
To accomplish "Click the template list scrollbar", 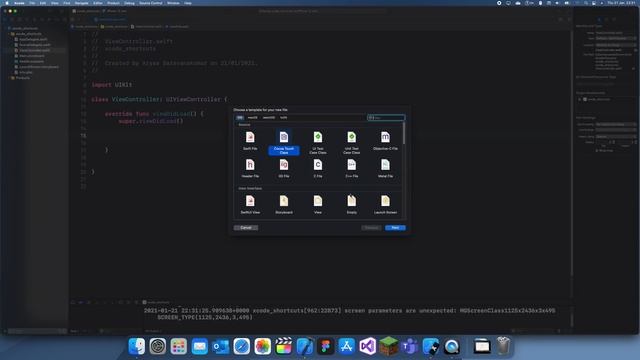I will 404,133.
